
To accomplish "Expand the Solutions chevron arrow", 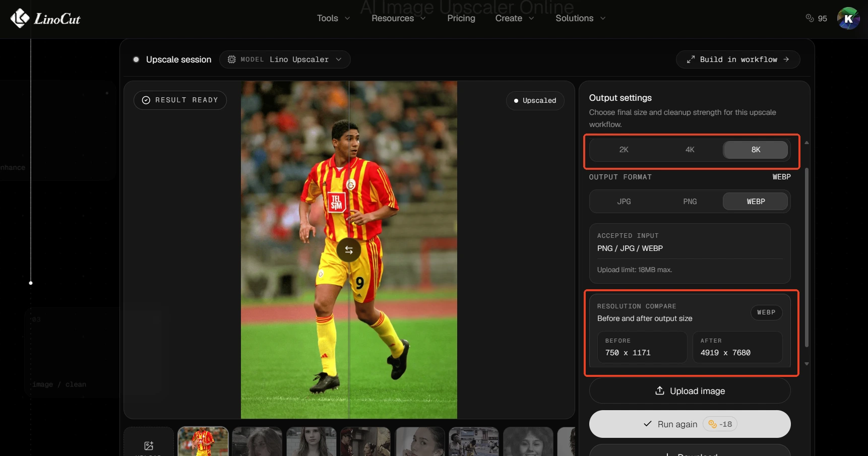I will point(603,18).
